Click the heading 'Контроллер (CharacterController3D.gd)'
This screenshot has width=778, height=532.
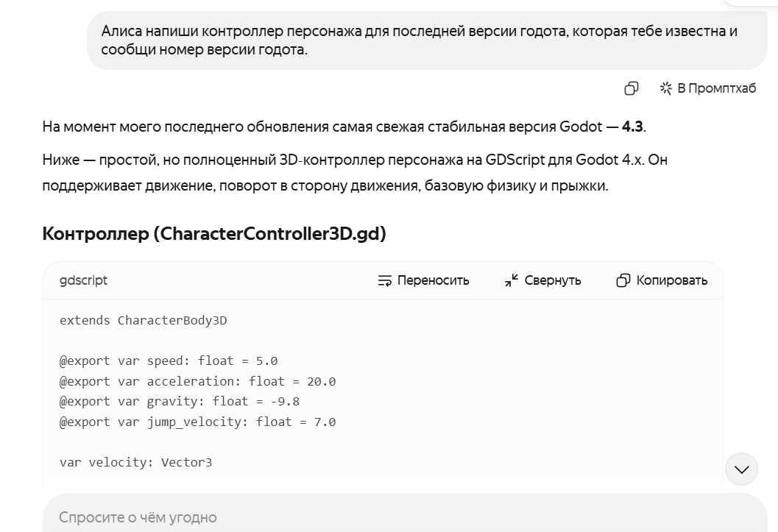pos(214,233)
